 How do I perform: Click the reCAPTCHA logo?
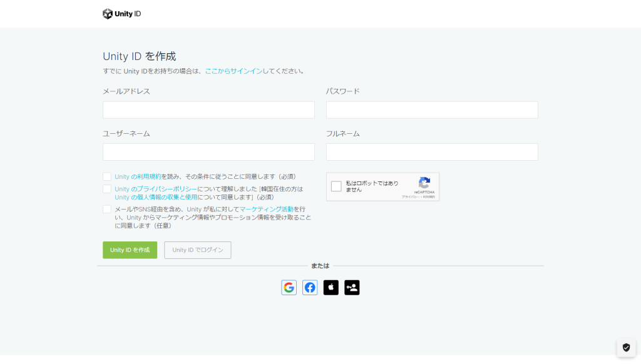[424, 183]
